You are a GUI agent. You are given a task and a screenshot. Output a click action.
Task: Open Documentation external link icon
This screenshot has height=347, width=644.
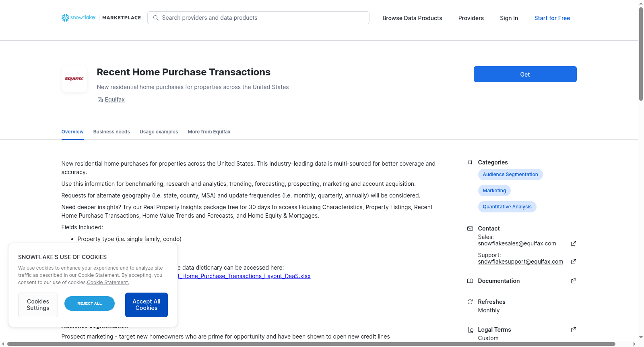click(x=574, y=281)
